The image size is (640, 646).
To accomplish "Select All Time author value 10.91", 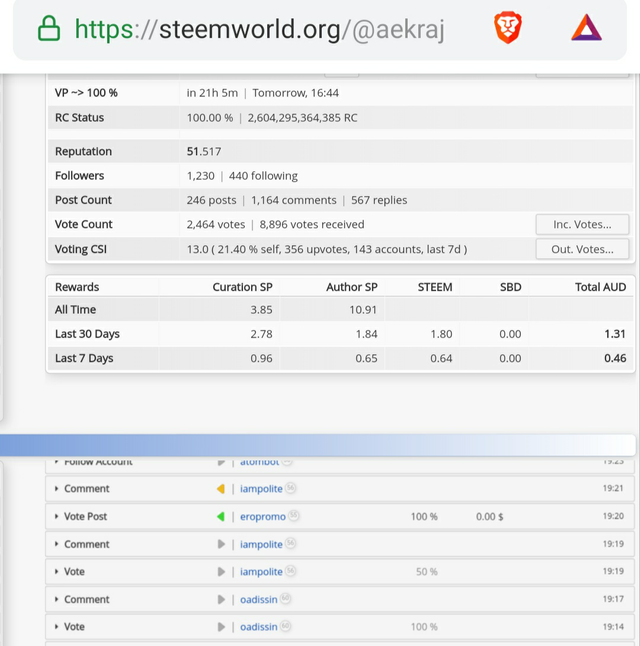I will (x=363, y=310).
